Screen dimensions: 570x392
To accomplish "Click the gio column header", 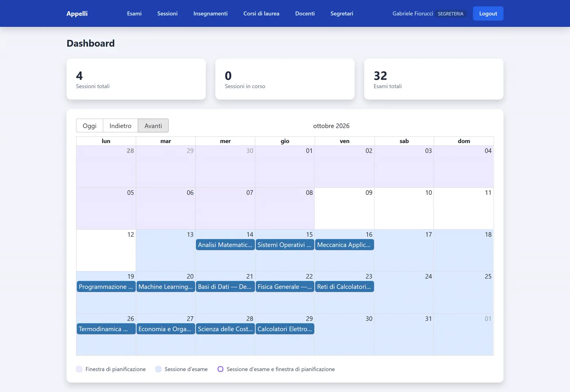I will pos(285,141).
